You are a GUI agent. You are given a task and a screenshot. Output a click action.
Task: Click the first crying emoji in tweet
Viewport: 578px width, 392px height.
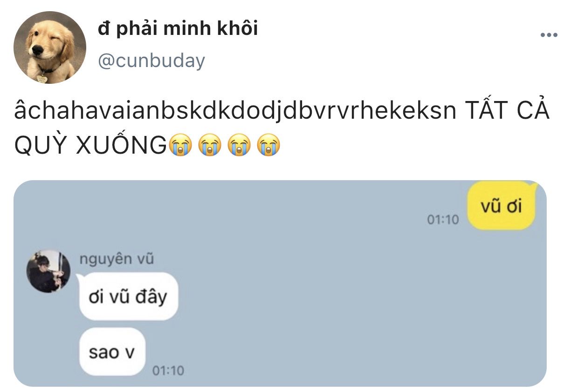tap(180, 145)
